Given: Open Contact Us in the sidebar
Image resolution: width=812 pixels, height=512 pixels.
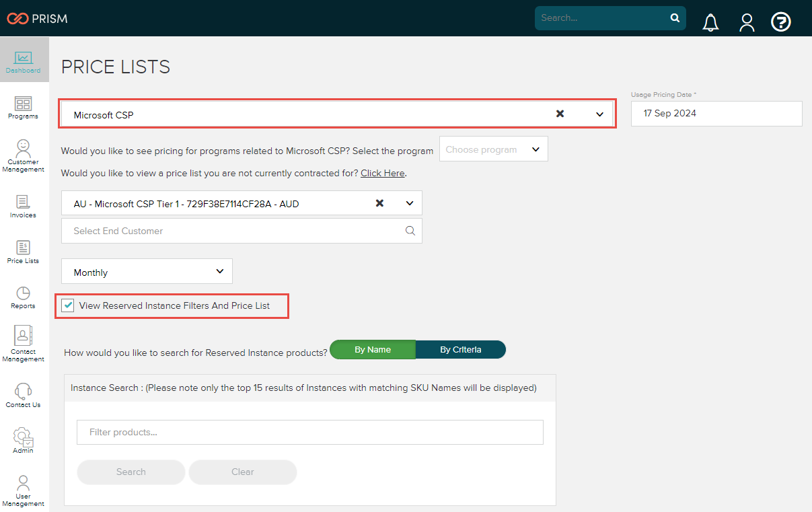Looking at the screenshot, I should point(23,396).
